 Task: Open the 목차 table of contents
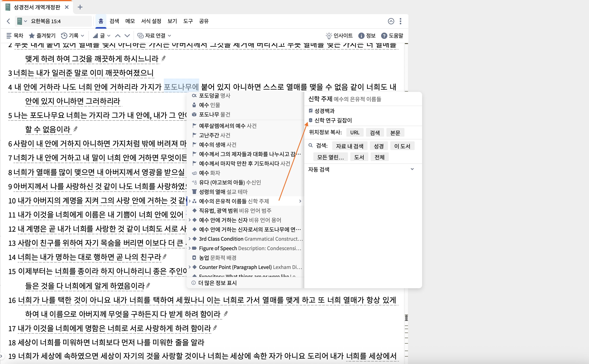click(15, 36)
